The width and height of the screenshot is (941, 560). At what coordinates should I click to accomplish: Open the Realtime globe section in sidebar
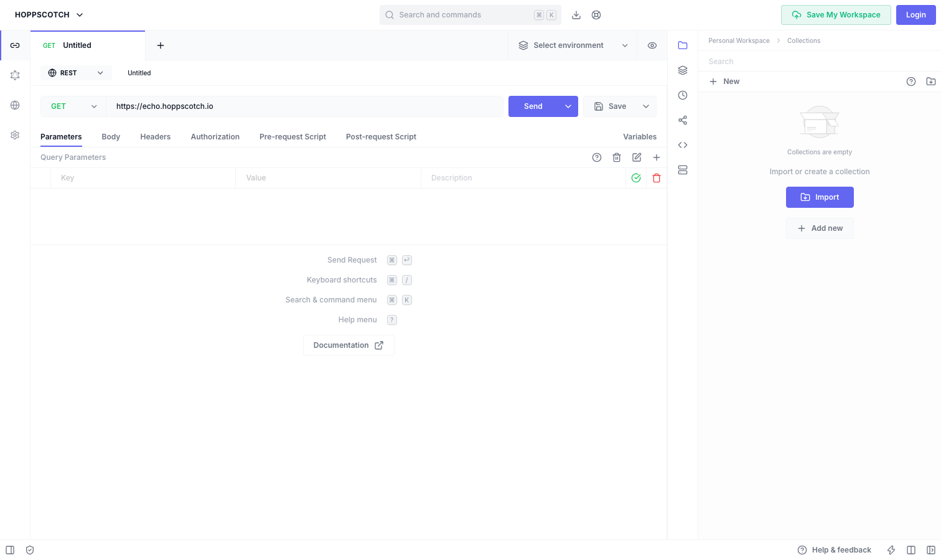(x=15, y=105)
